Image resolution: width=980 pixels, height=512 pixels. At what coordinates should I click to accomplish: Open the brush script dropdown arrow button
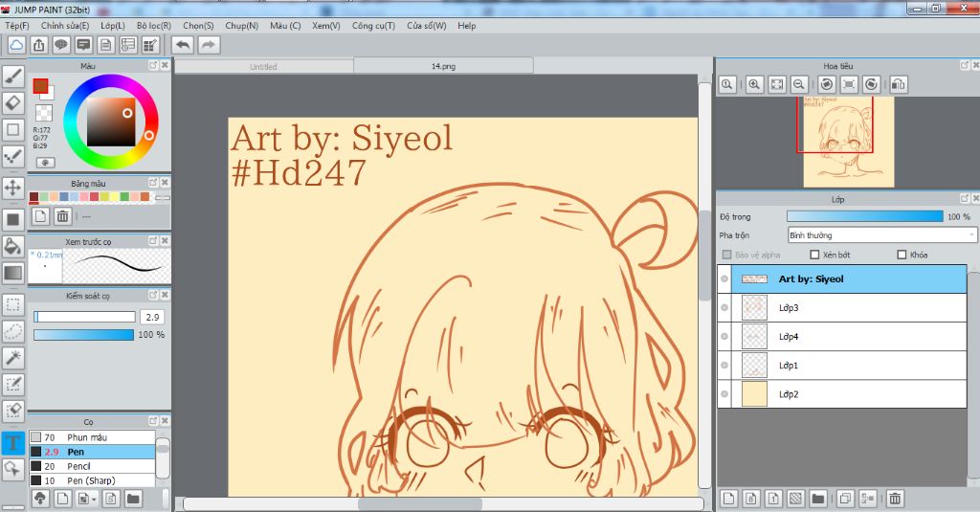coord(85,499)
